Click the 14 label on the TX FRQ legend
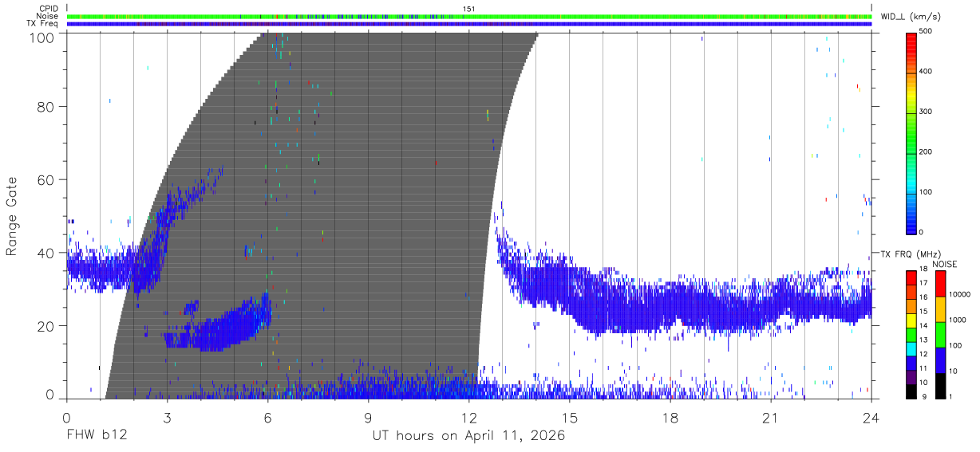Image resolution: width=980 pixels, height=452 pixels. (x=923, y=326)
